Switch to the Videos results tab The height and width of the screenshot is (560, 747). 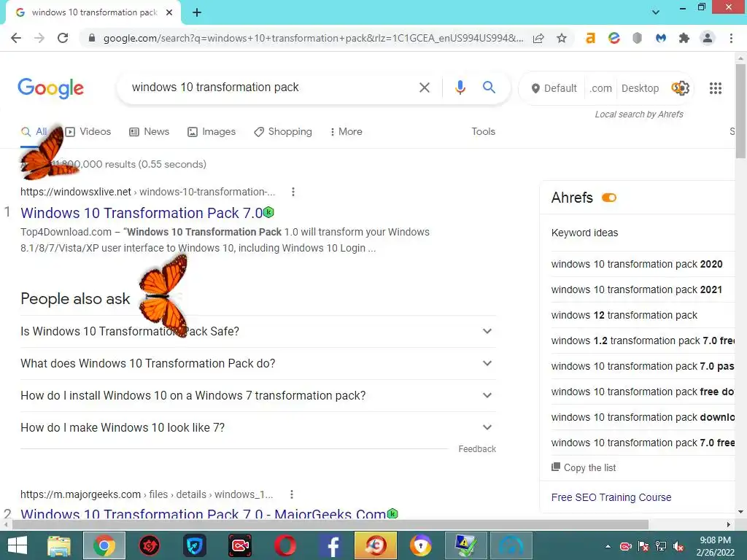[88, 132]
